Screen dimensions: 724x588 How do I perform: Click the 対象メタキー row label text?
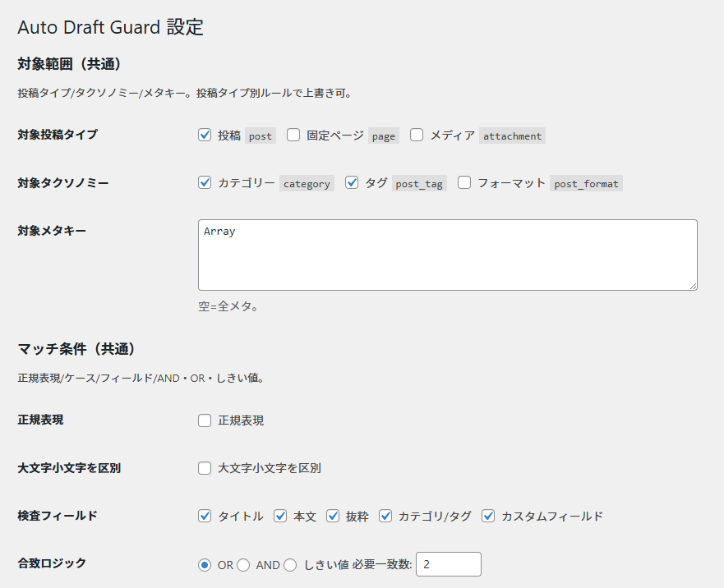52,231
